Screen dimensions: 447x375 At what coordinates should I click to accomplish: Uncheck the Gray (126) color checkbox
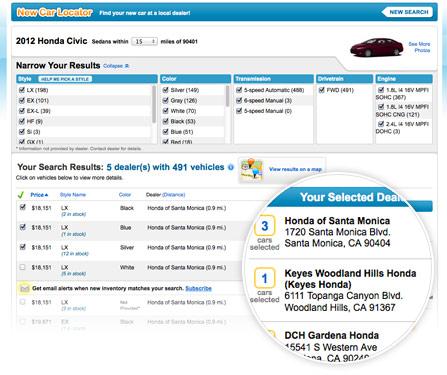point(165,100)
